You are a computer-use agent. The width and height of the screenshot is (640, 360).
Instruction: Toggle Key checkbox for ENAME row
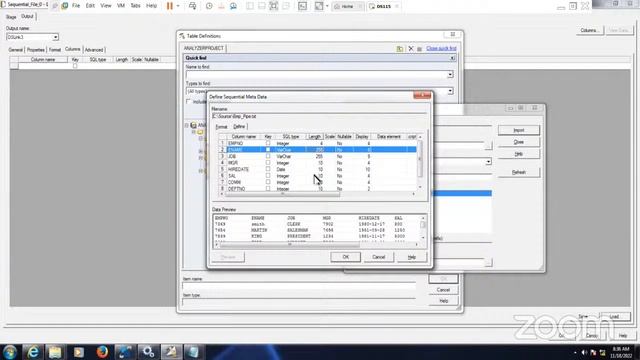pos(268,150)
